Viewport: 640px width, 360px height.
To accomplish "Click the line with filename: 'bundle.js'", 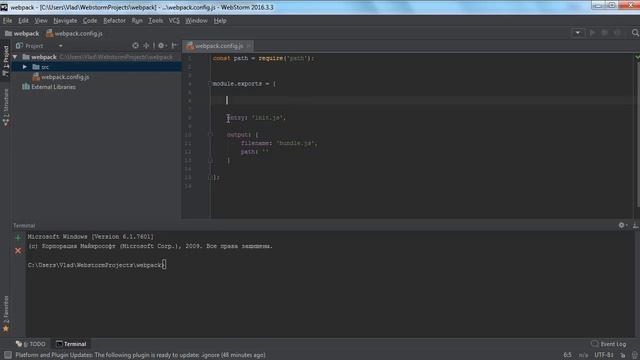I will [279, 143].
